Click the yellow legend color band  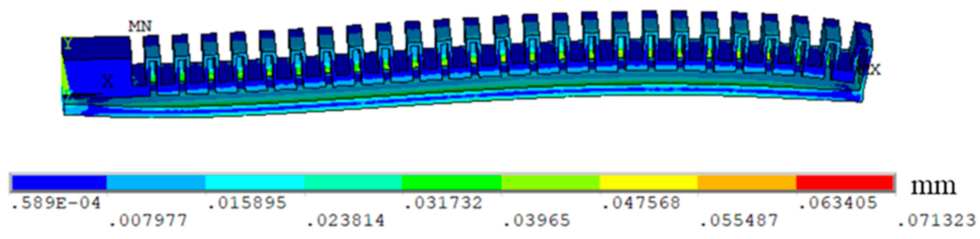[x=648, y=183]
